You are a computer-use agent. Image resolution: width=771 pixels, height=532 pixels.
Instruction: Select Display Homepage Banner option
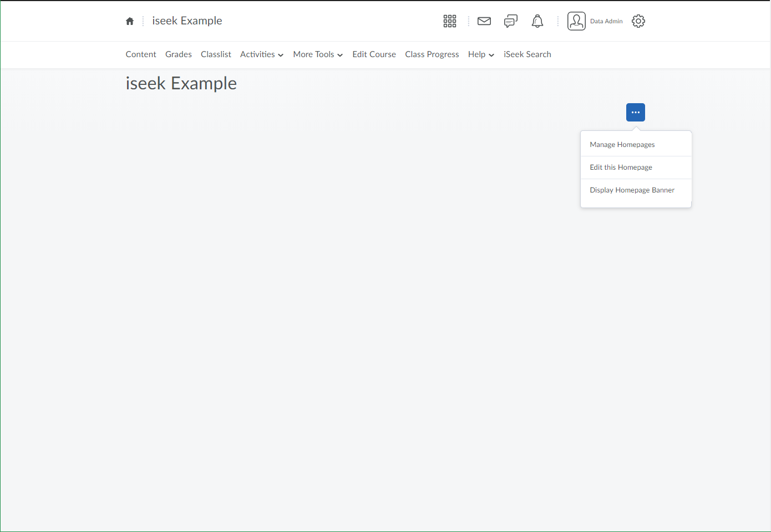632,190
